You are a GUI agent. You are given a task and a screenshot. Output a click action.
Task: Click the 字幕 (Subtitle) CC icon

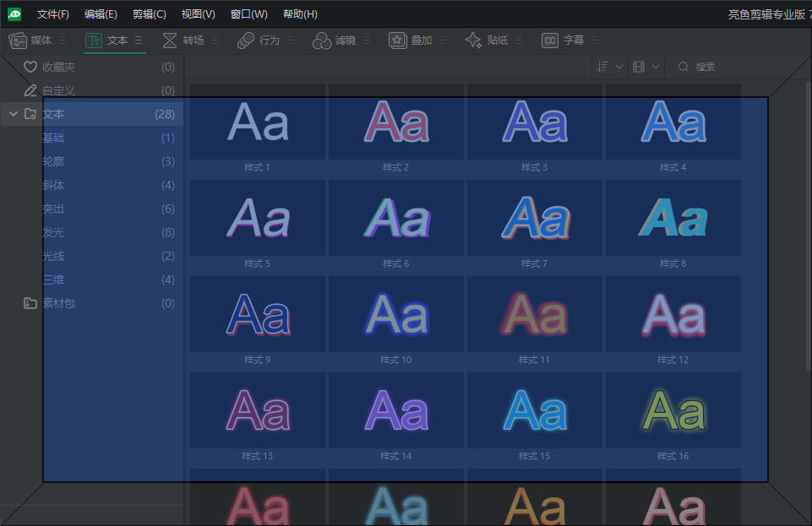coord(550,41)
